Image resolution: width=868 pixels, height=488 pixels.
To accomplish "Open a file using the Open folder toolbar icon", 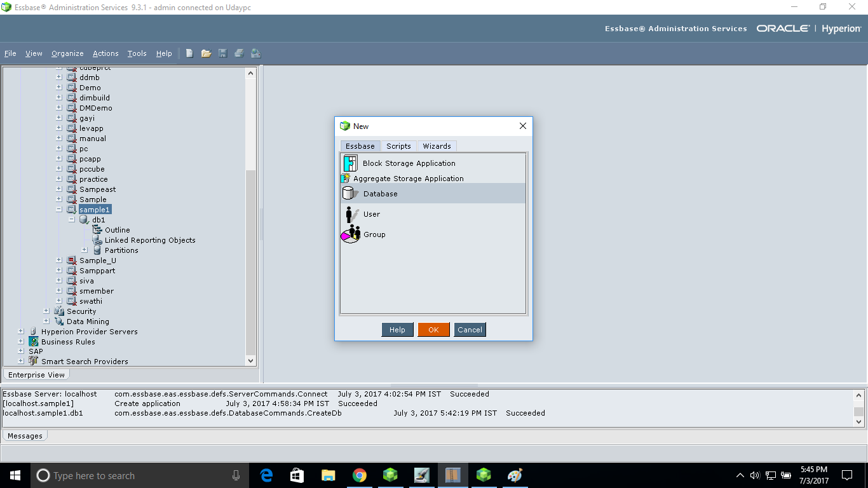I will click(x=206, y=53).
